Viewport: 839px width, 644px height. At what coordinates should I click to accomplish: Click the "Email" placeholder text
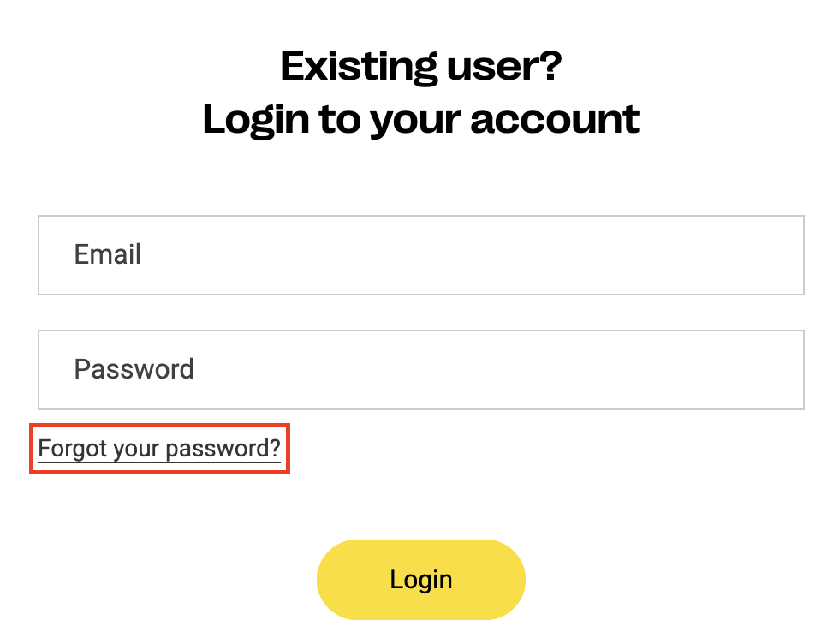point(108,255)
